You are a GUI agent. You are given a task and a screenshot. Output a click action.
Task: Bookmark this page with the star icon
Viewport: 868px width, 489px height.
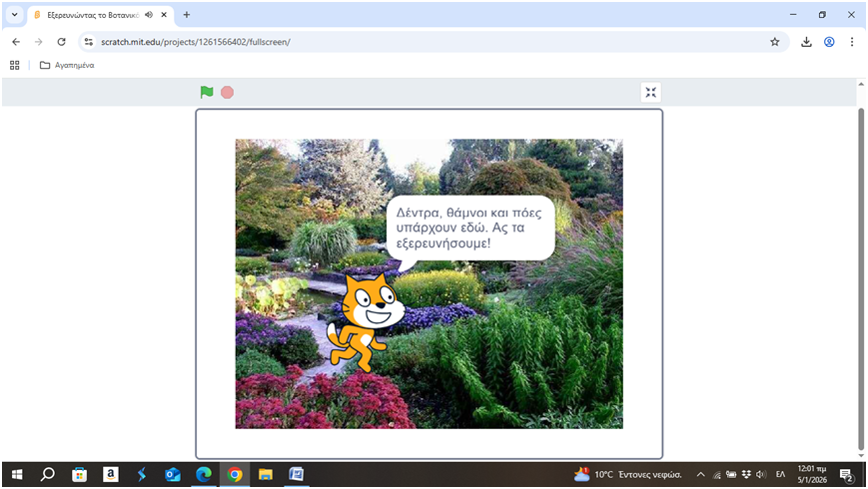pos(774,42)
